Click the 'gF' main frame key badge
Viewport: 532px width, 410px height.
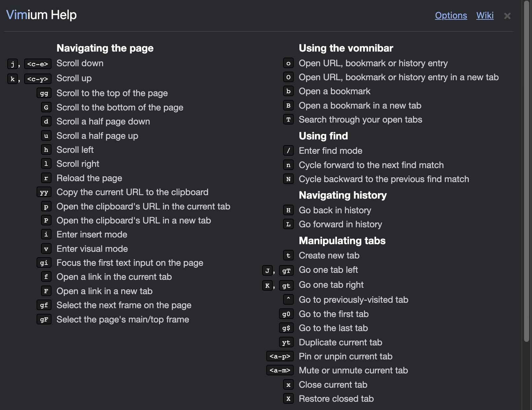[x=44, y=319]
